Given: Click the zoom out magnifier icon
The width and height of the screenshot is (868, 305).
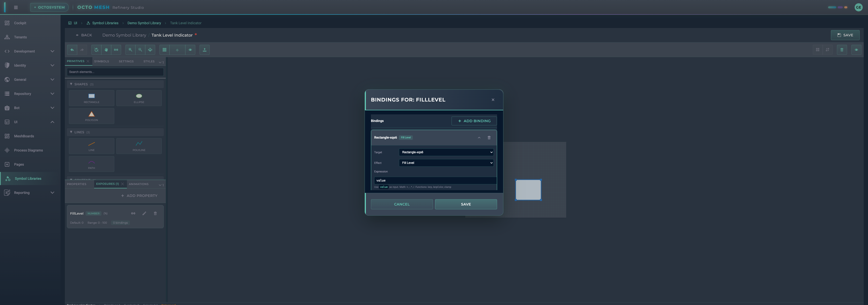Looking at the screenshot, I should pos(140,50).
